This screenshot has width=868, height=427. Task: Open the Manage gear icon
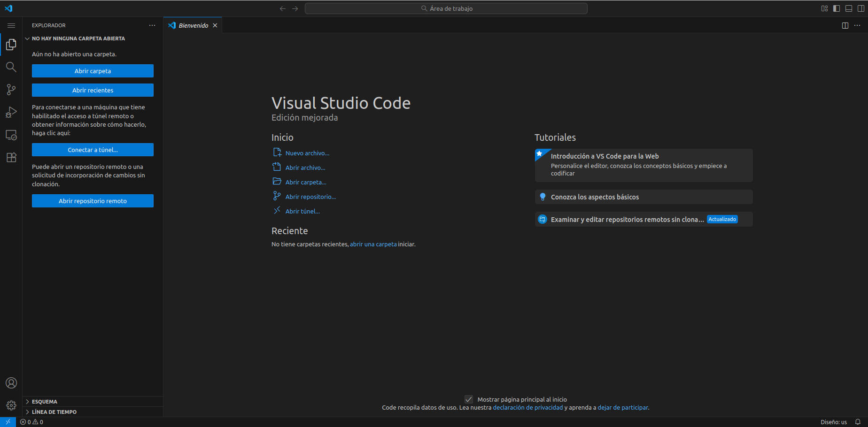11,405
